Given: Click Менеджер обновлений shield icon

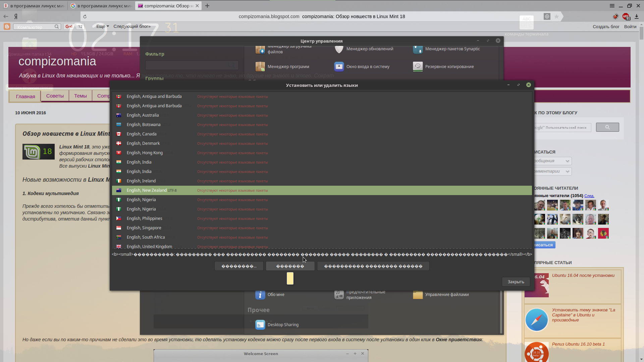Looking at the screenshot, I should [x=339, y=49].
